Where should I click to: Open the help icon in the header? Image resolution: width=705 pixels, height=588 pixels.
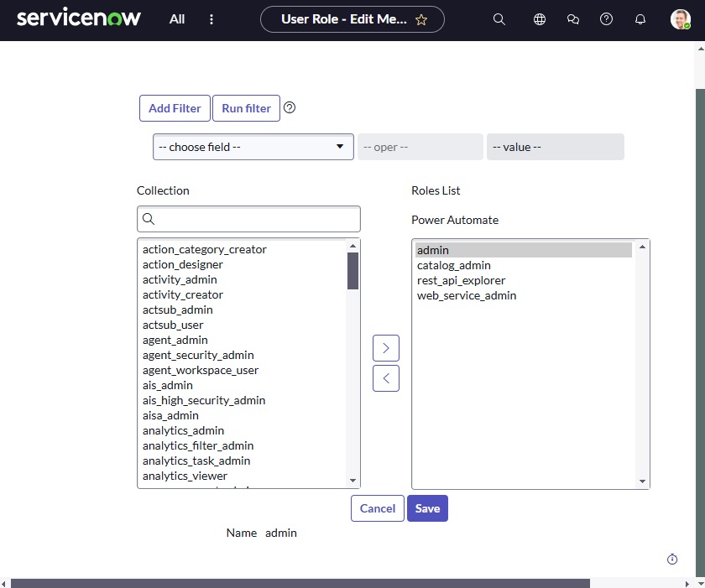click(607, 18)
